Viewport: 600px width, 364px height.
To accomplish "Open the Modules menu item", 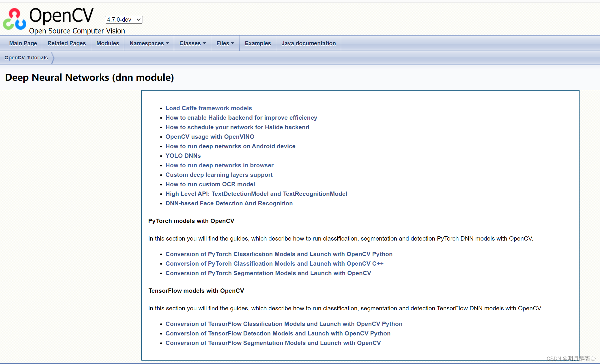I will [x=108, y=43].
